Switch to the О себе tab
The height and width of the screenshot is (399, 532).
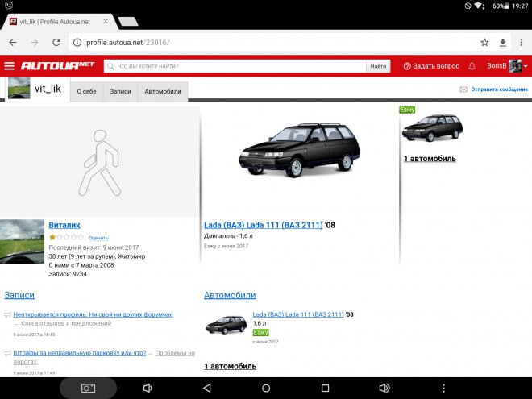(86, 92)
